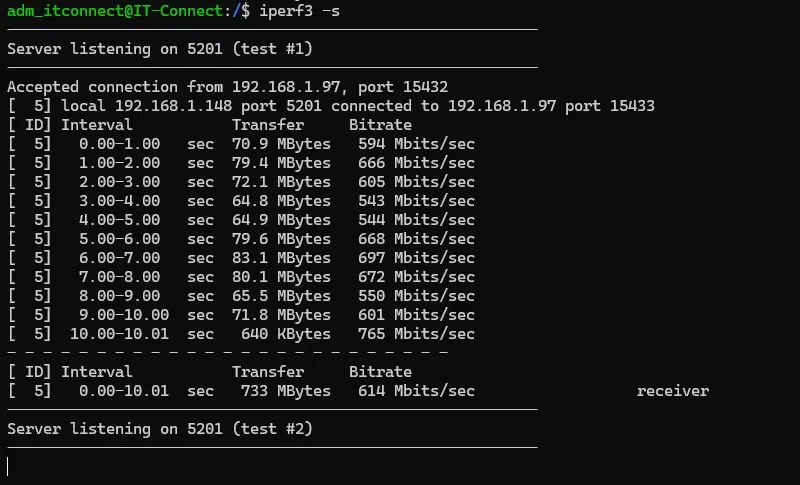Click the 614 Mbits/sec summary bitrate
Screen dimensions: 800x485
pyautogui.click(x=416, y=391)
